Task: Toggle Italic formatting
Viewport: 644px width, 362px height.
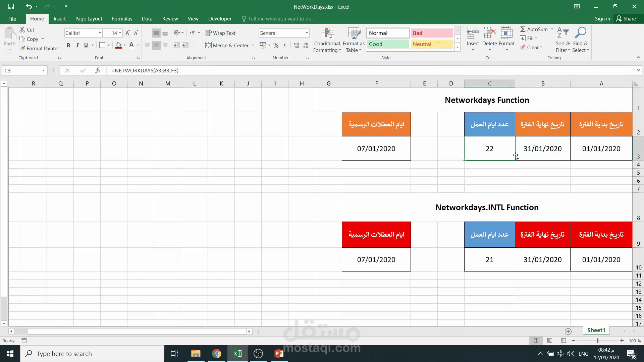Action: click(77, 45)
